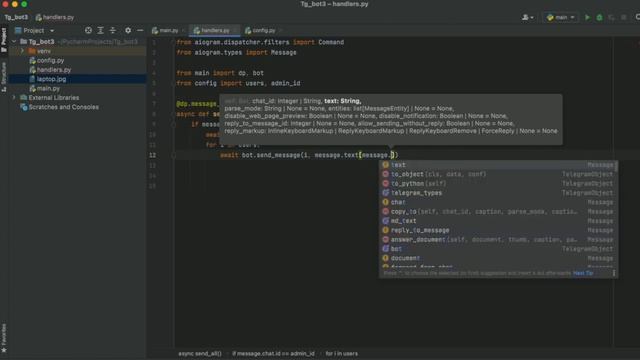Choose the 'to_object' completion suggestion
The height and width of the screenshot is (360, 640).
[x=498, y=174]
